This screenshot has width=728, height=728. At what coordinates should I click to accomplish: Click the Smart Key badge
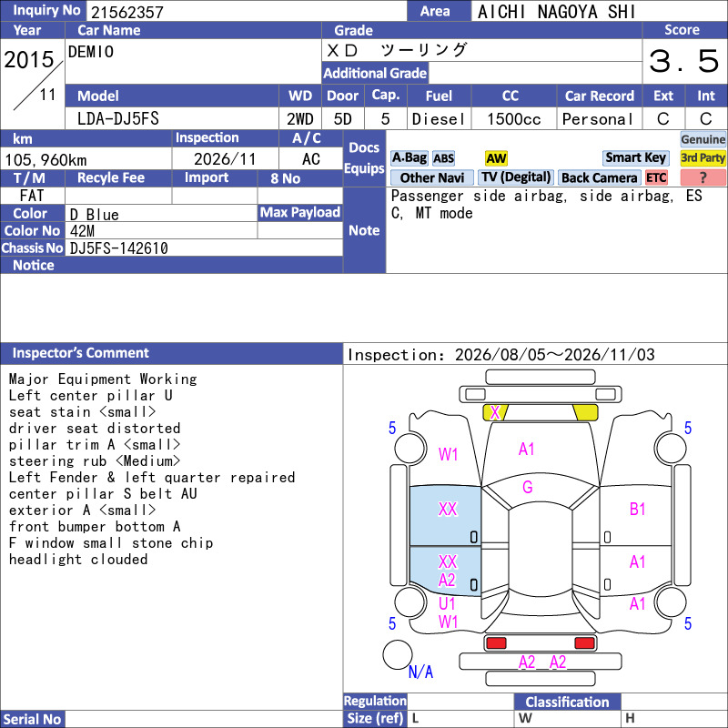coord(635,157)
